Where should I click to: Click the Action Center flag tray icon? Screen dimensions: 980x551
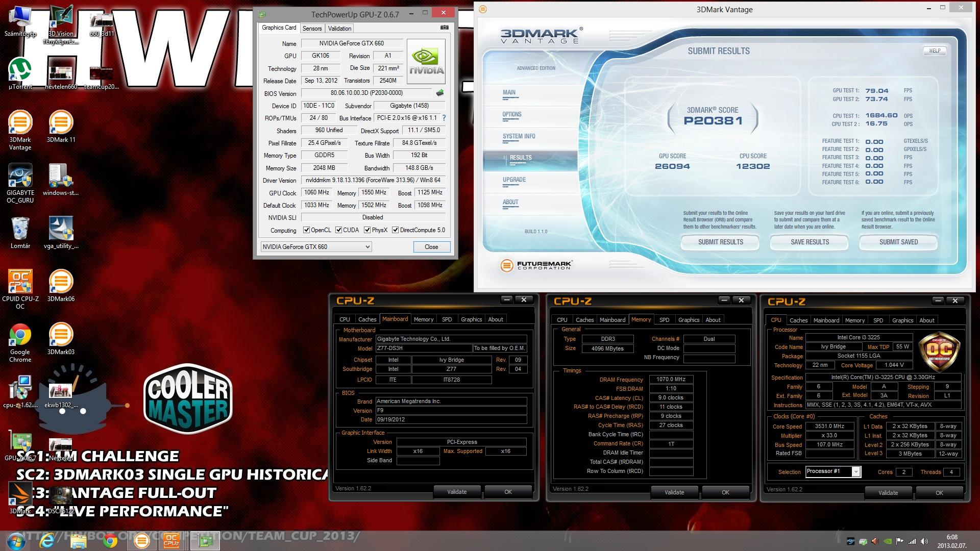point(900,541)
